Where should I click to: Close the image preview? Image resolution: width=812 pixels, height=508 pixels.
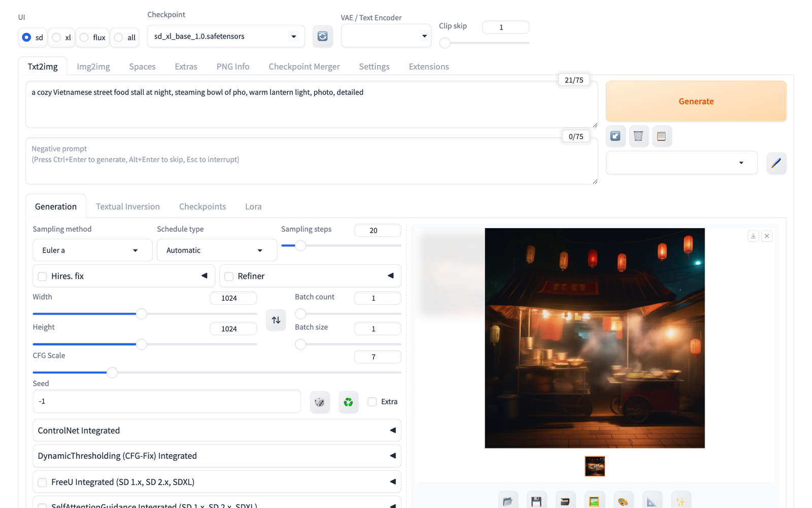tap(767, 236)
